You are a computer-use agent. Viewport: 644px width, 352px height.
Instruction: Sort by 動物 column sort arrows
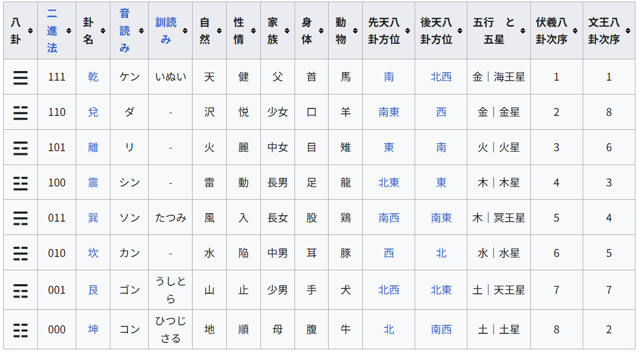click(x=355, y=31)
